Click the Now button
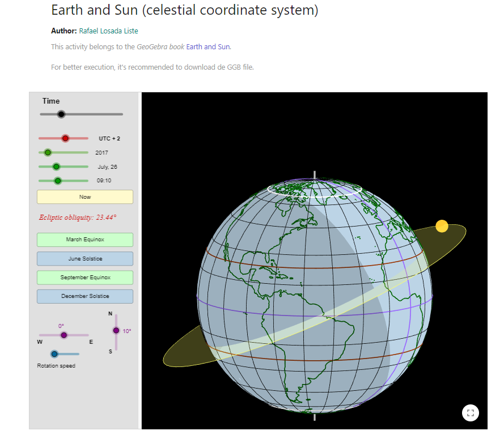This screenshot has width=504, height=435. point(85,197)
